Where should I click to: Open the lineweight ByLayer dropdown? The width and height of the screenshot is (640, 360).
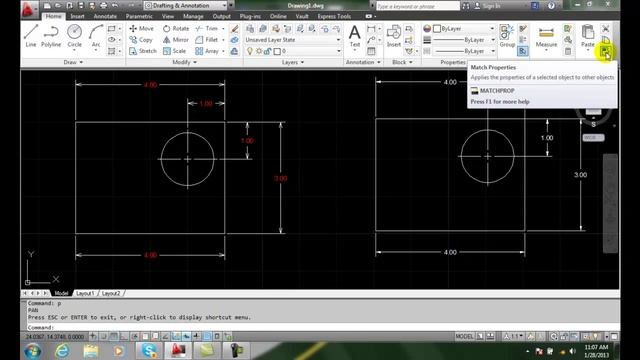coord(464,40)
